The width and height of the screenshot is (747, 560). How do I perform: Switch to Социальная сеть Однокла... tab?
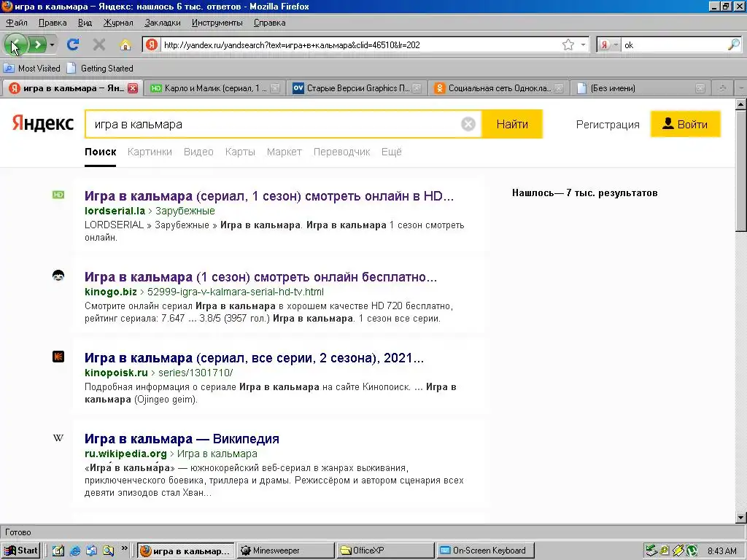(499, 88)
